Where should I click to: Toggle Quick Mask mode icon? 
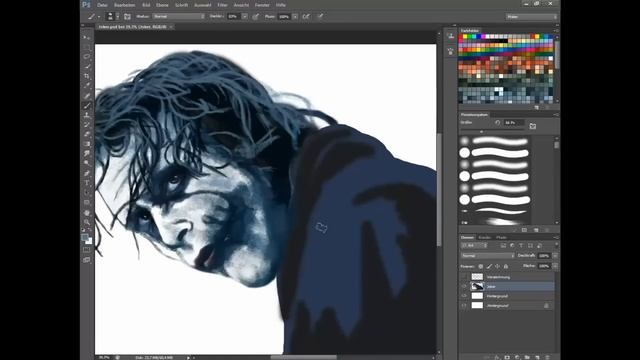point(87,249)
